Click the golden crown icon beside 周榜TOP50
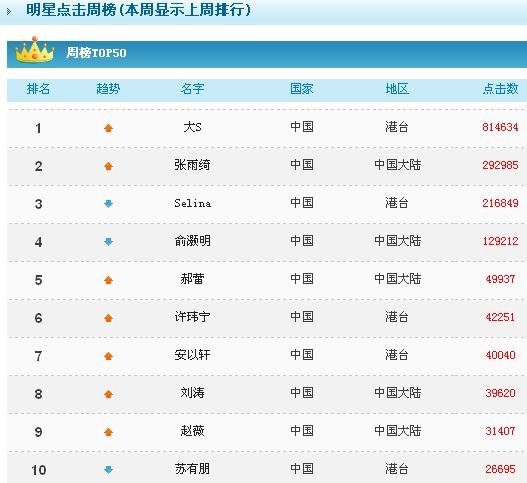The height and width of the screenshot is (483, 527). (x=35, y=50)
